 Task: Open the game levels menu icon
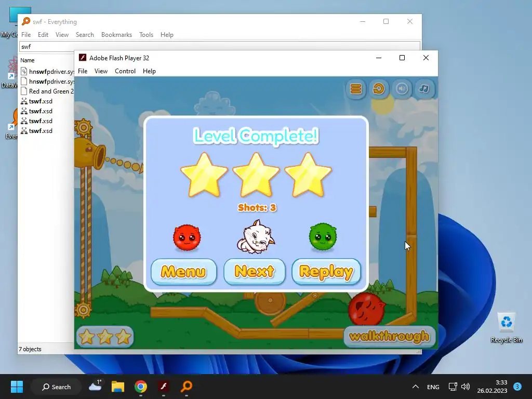(x=356, y=89)
